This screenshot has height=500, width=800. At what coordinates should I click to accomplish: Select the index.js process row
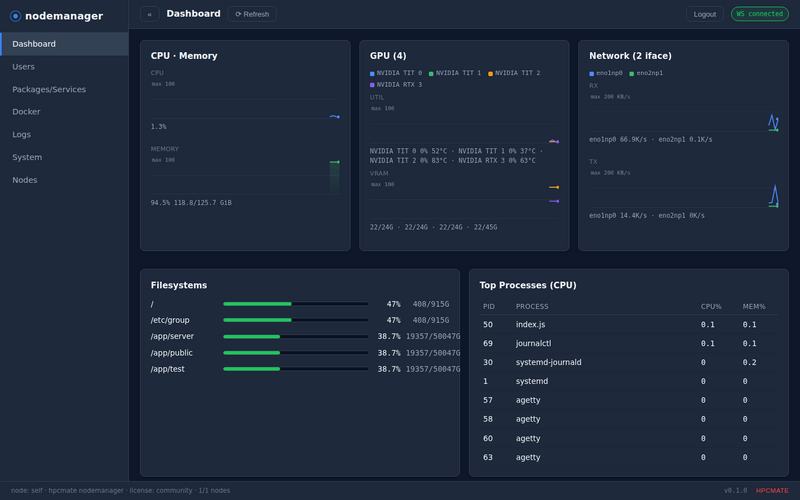pos(629,324)
